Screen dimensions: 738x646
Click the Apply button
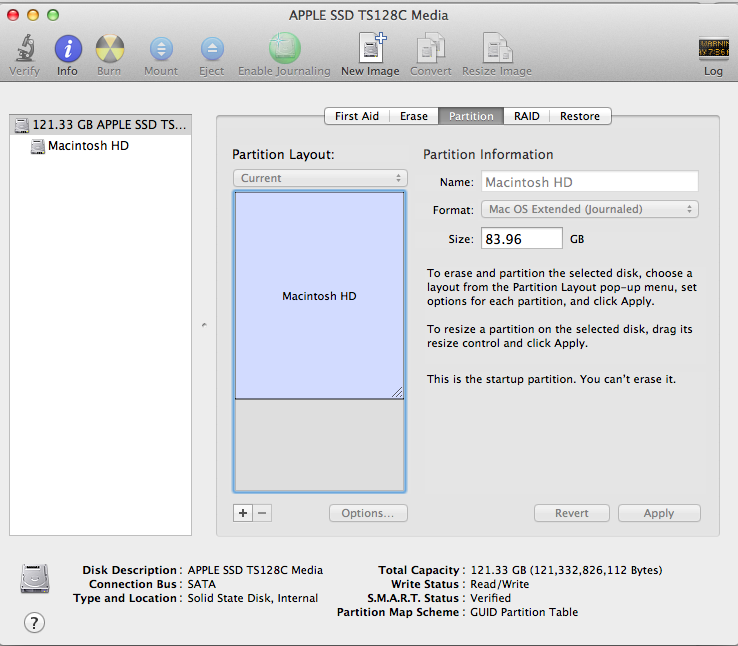pos(659,513)
